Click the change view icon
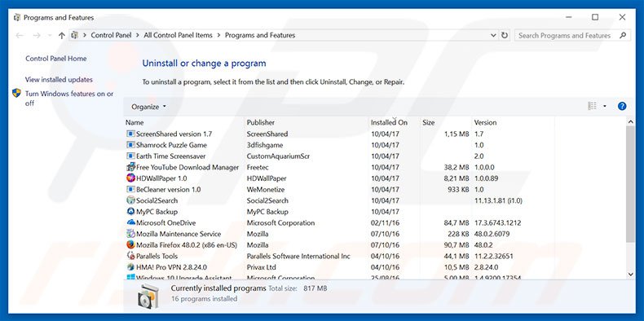Viewport: 644px width, 321px height. pyautogui.click(x=593, y=106)
